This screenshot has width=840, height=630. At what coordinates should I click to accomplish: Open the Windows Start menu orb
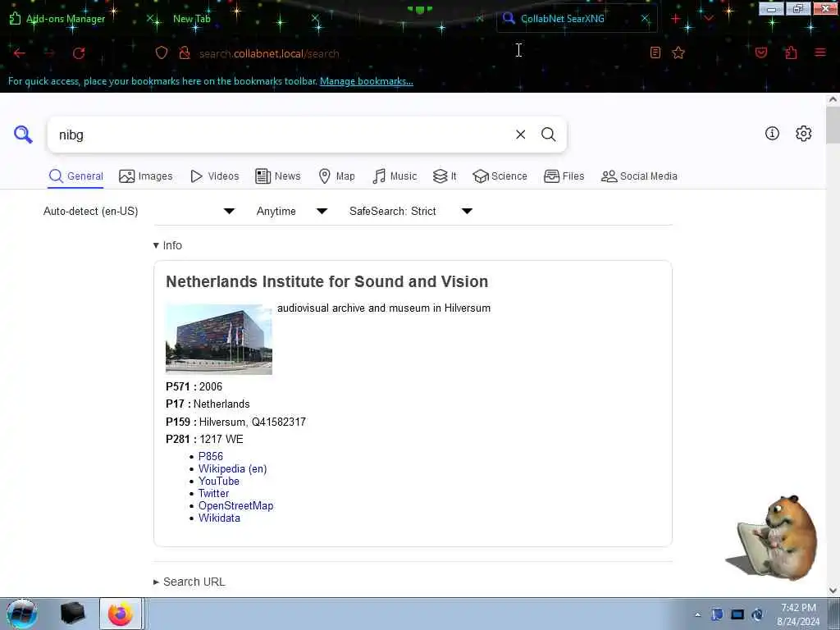tap(21, 614)
